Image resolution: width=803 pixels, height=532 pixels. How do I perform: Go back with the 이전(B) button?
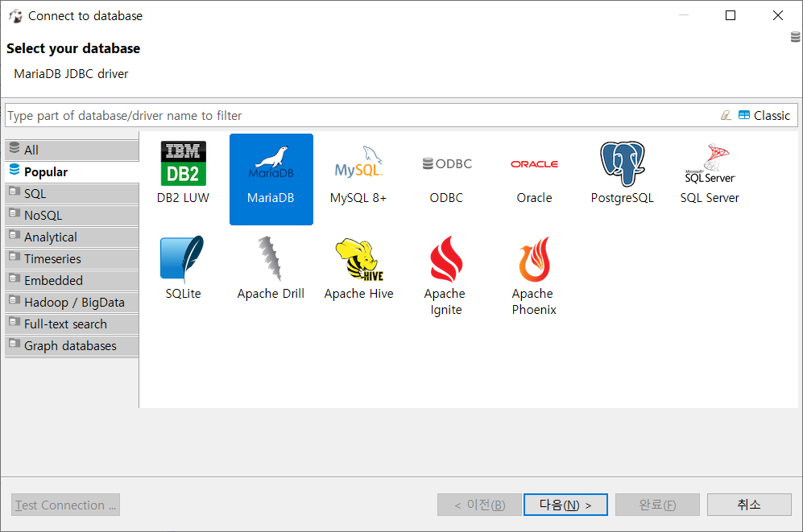(479, 505)
